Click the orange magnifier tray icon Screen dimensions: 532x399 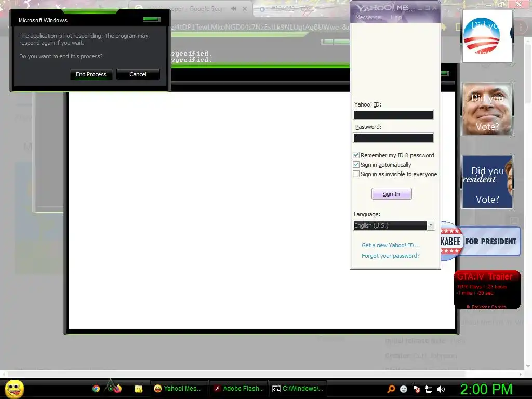(391, 389)
